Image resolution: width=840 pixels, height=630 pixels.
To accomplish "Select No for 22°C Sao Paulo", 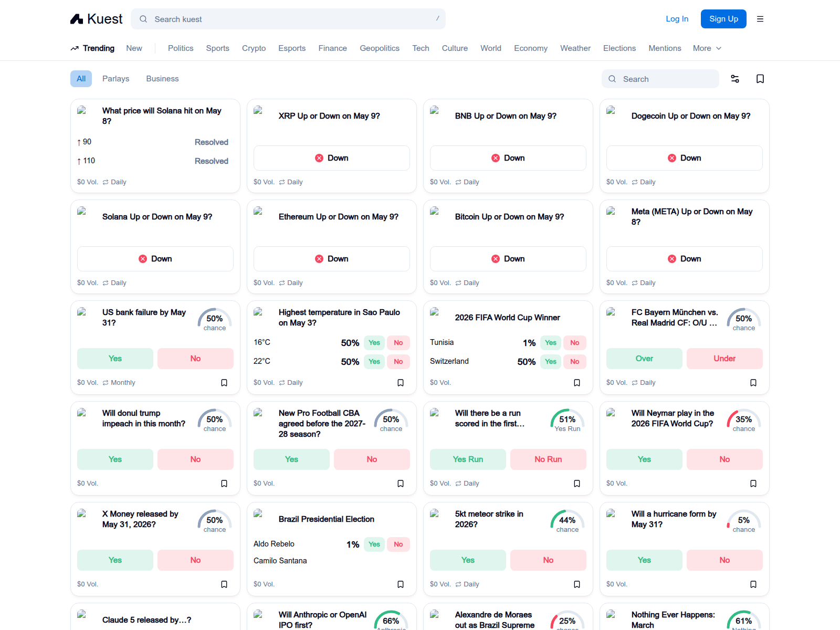I will [398, 362].
